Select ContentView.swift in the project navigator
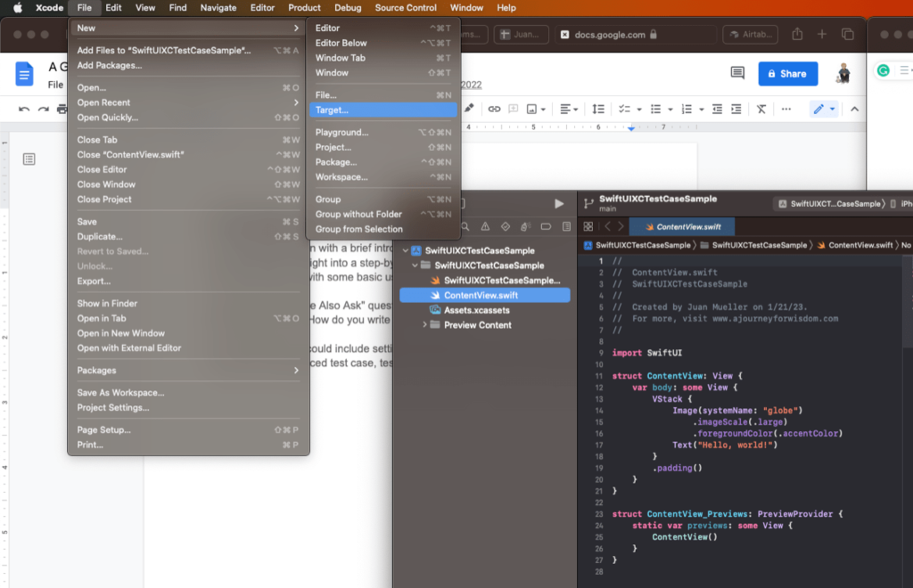913x588 pixels. point(484,296)
